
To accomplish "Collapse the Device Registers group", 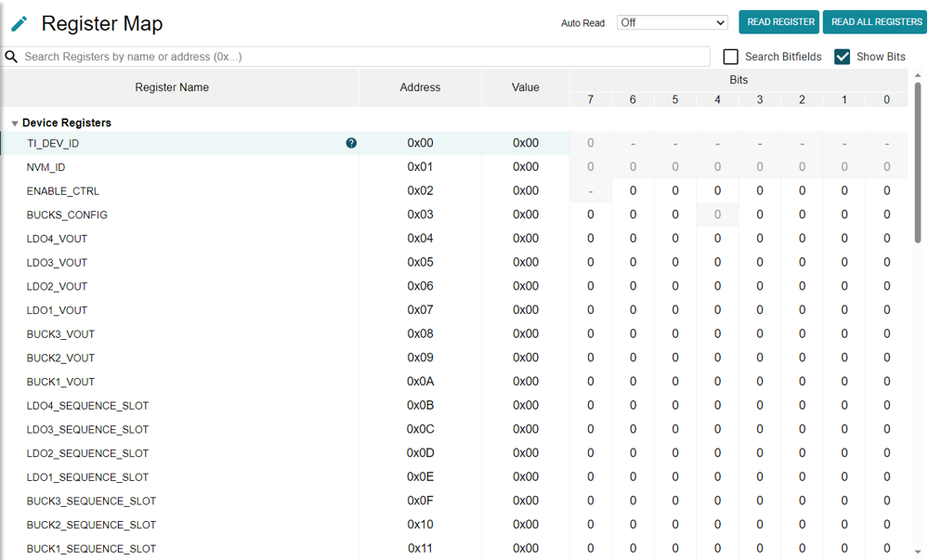I will click(x=14, y=122).
